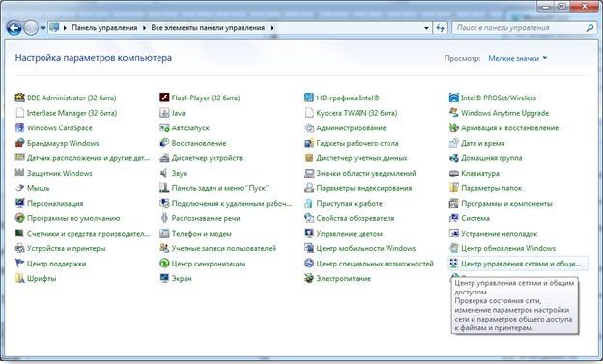Expand arrow after Панель управления breadcrumb
The image size is (603, 364).
point(144,28)
